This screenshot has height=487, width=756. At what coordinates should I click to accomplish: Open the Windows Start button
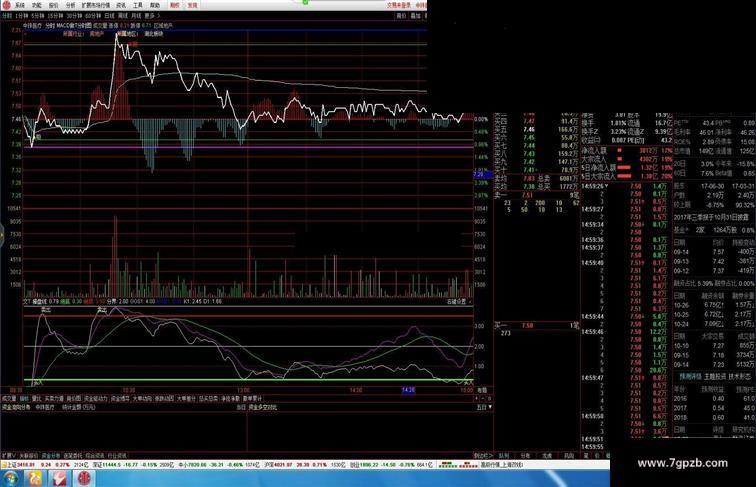click(11, 479)
